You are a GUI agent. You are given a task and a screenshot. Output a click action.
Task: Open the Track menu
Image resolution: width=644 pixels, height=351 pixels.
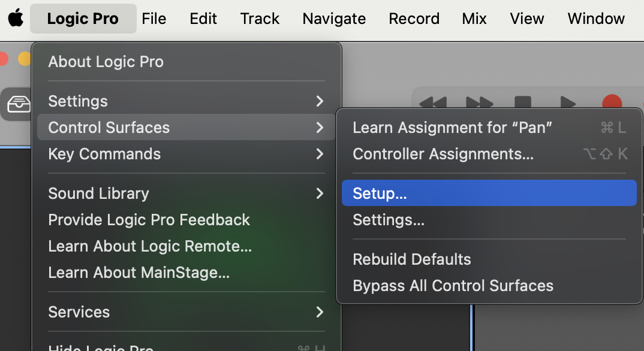click(260, 19)
